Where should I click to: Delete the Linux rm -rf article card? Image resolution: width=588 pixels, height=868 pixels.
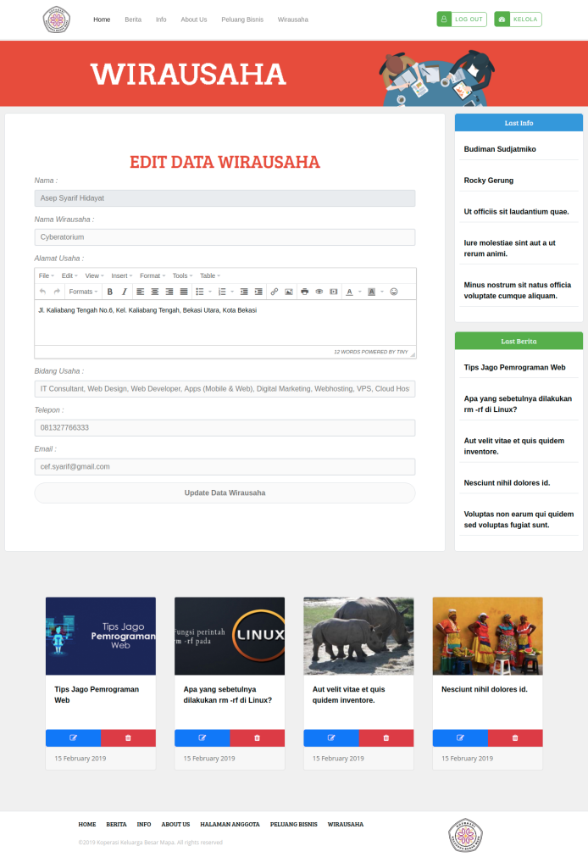257,737
